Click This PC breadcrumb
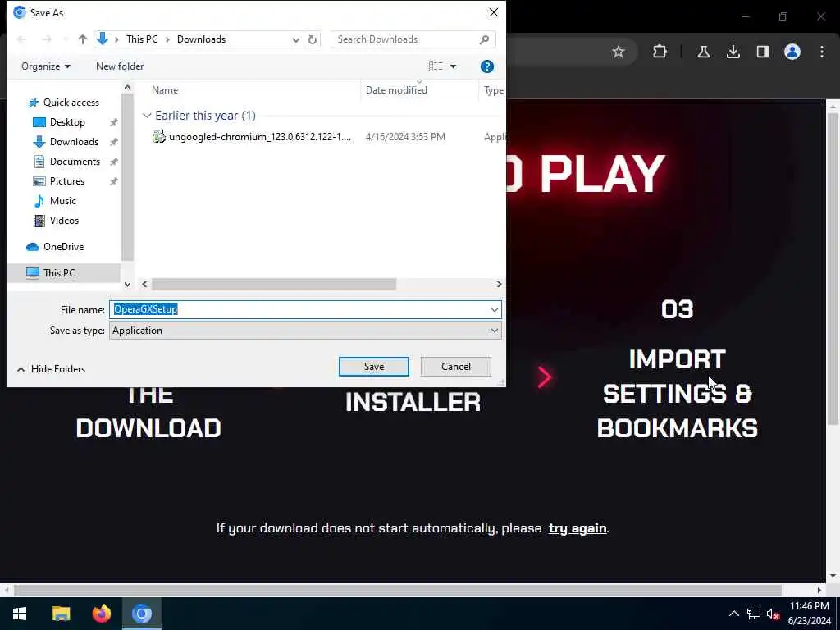This screenshot has width=840, height=630. (x=142, y=39)
